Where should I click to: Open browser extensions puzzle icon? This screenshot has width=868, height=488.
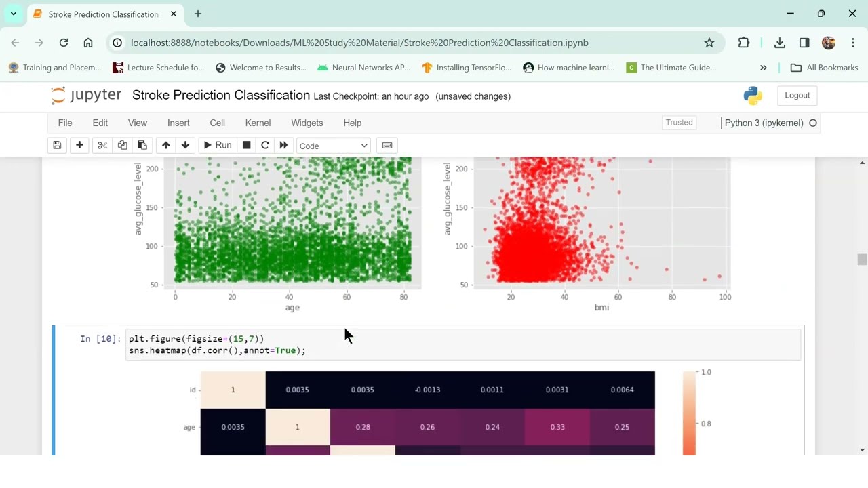744,43
